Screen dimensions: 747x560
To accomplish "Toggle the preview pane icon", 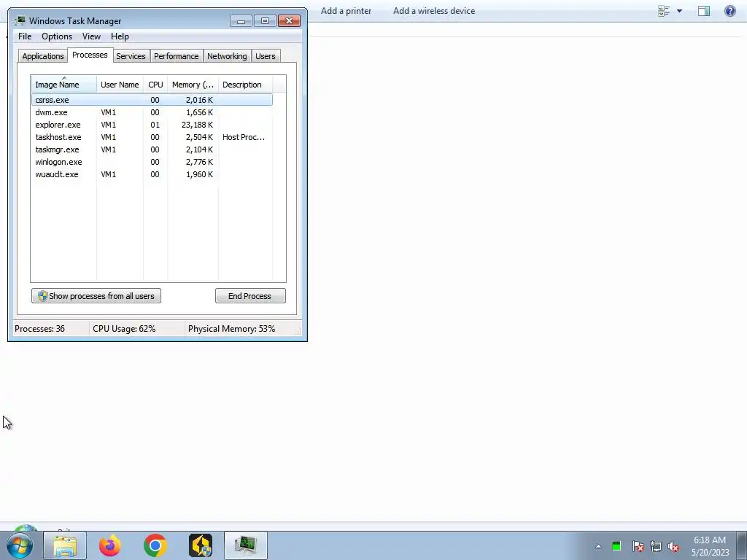I will coord(704,11).
